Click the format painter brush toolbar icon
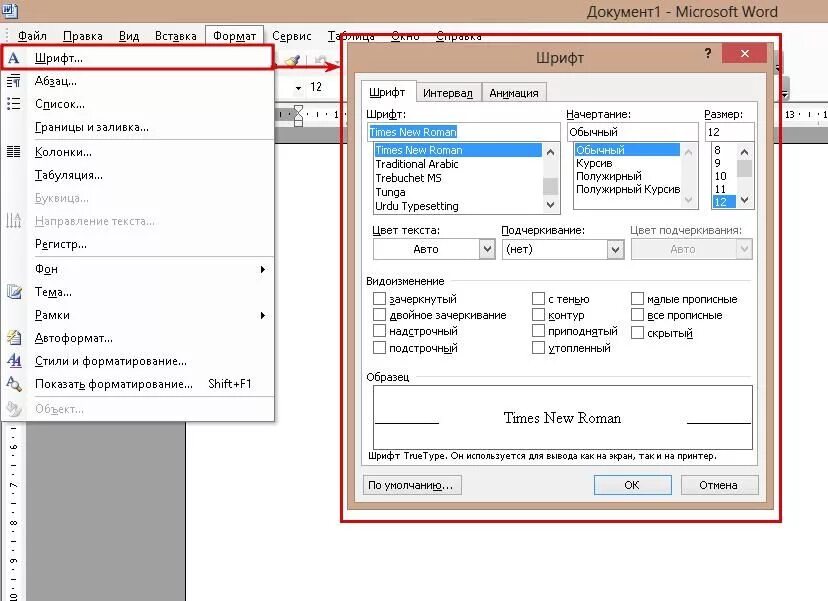The height and width of the screenshot is (601, 828). coord(292,61)
